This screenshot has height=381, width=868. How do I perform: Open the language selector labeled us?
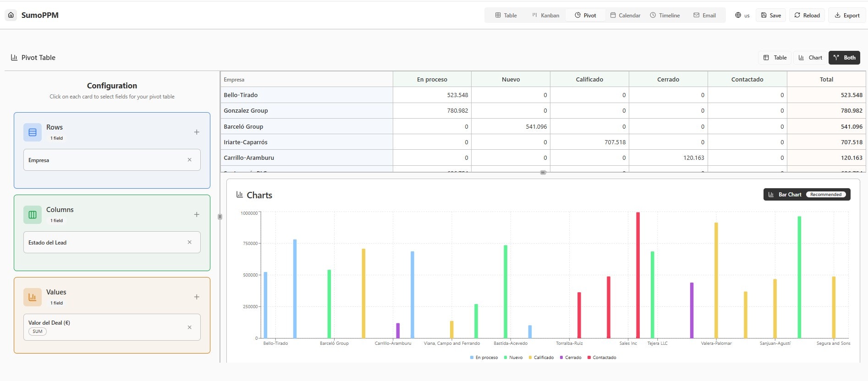[x=742, y=15]
